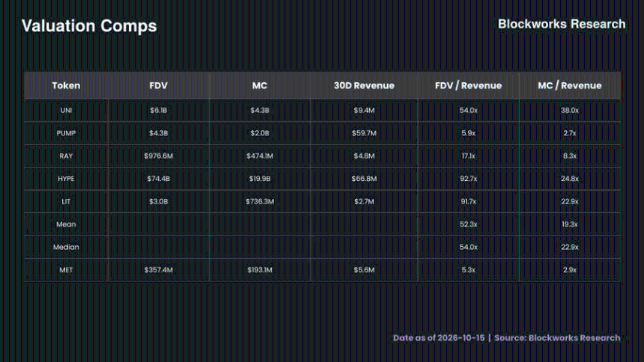The width and height of the screenshot is (644, 362).
Task: Select the HYPE token row label
Action: tap(66, 179)
